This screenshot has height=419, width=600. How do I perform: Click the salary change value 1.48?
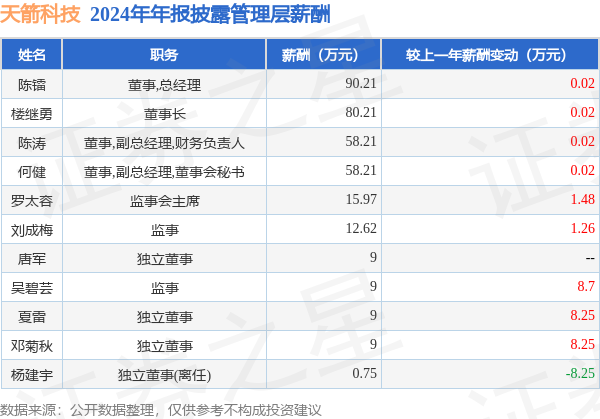(x=582, y=200)
